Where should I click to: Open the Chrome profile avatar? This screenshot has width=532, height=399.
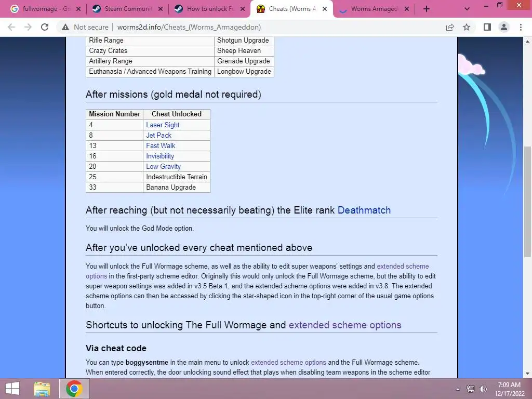tap(504, 27)
